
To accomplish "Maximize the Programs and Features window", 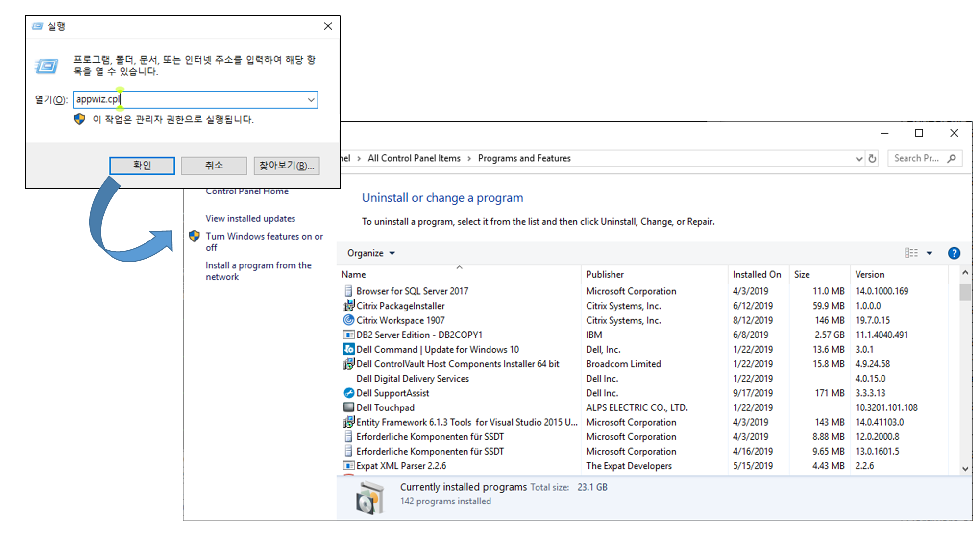I will [x=919, y=133].
